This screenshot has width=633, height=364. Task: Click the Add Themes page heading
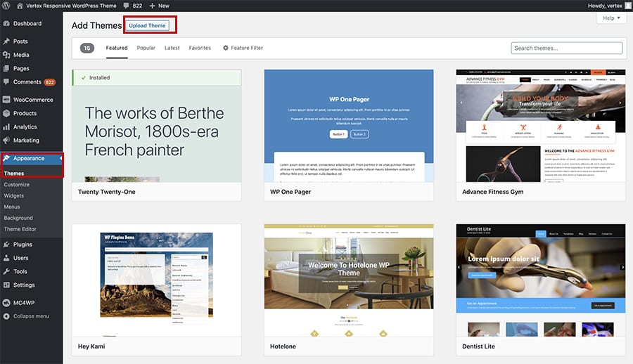(96, 25)
